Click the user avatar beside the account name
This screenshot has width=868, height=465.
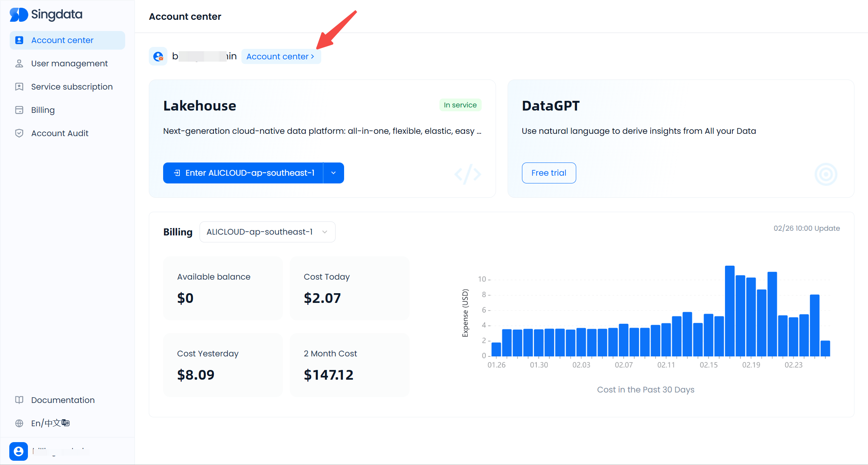click(x=158, y=57)
